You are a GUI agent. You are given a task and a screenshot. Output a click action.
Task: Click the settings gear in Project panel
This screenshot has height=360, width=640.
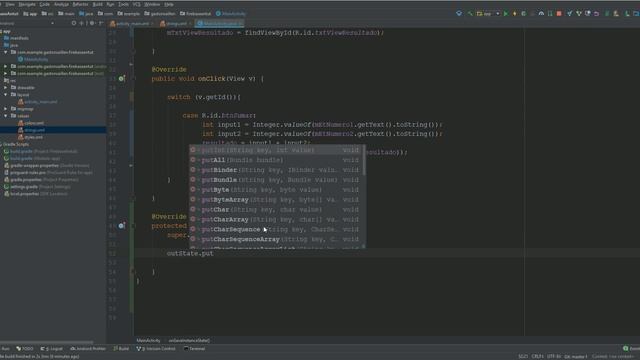[92, 23]
